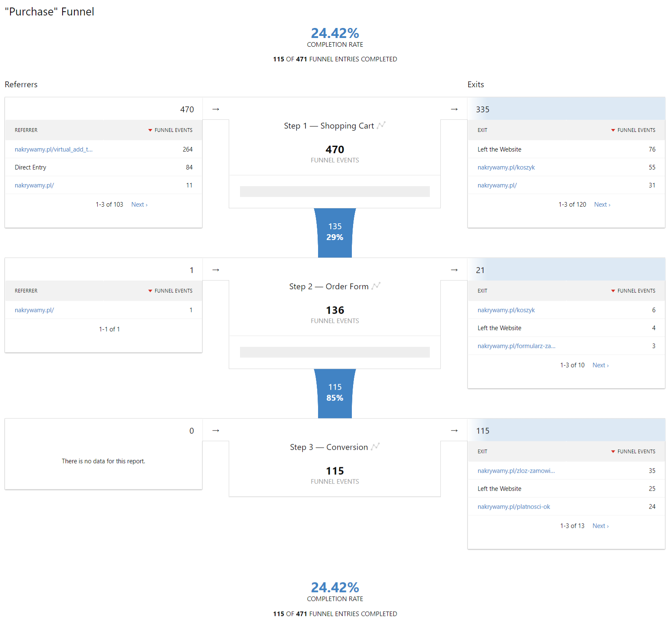Open the nakrywamy.pl/virtual_add_t... referrer link
The width and height of the screenshot is (672, 622).
54,149
